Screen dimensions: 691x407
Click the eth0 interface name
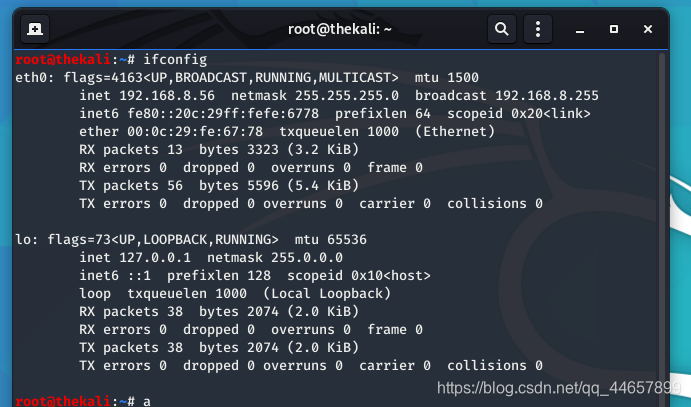point(31,77)
